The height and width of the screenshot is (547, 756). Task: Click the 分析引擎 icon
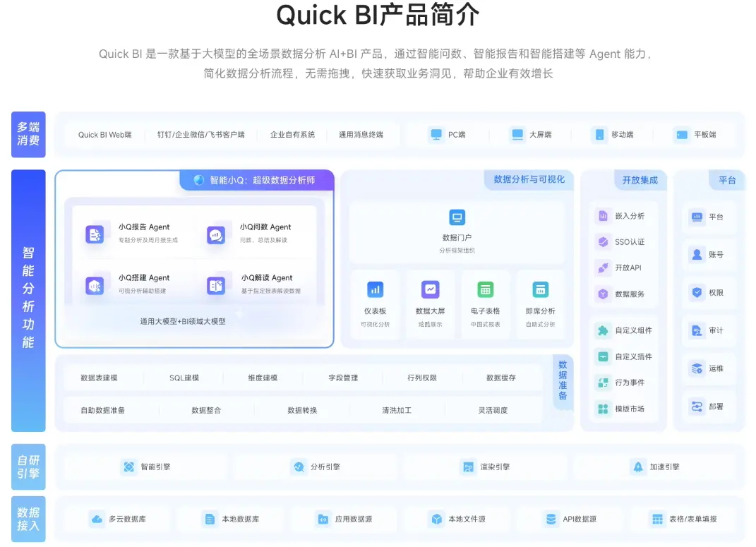[299, 467]
